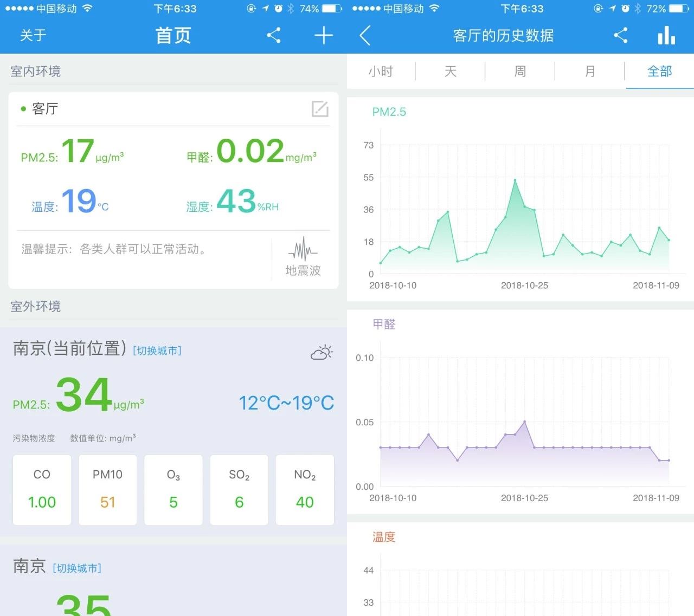Open the 关于 page
This screenshot has width=694, height=616.
pos(33,36)
